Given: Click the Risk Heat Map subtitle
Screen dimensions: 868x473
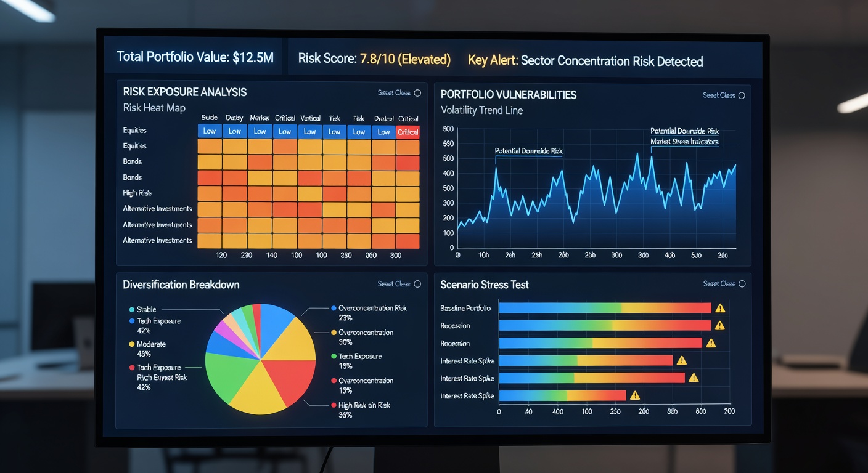Looking at the screenshot, I should 154,108.
